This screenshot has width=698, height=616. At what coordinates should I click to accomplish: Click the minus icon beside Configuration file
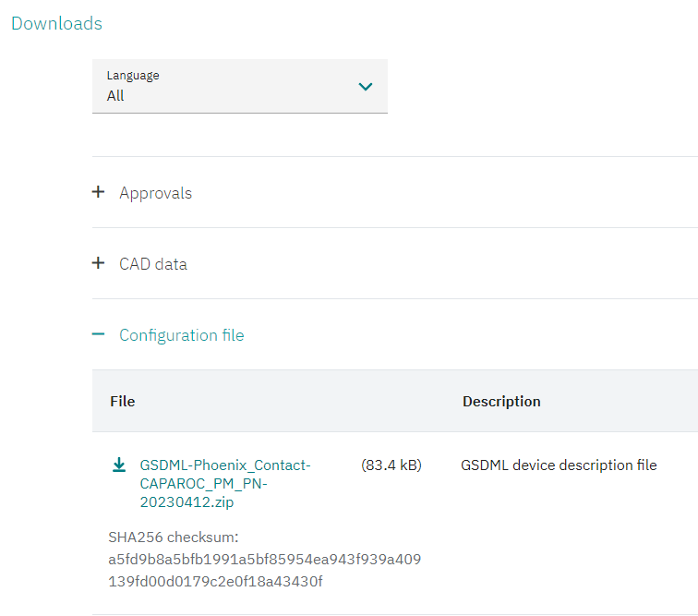(x=99, y=335)
